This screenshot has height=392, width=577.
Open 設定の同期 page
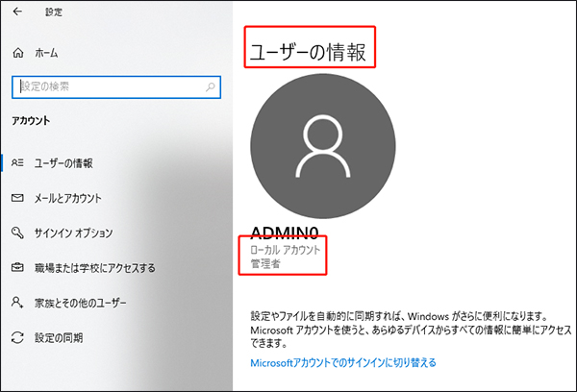point(59,337)
